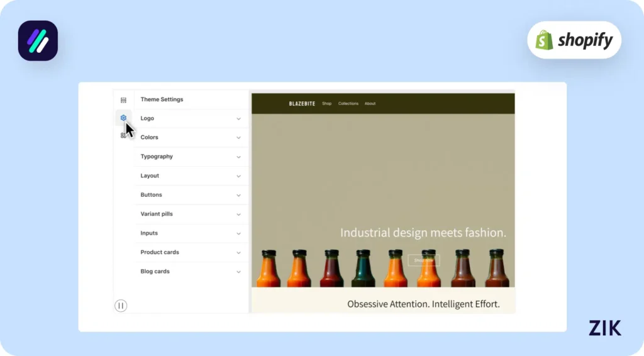Select Collections in the store navigation
The width and height of the screenshot is (644, 356).
[348, 104]
